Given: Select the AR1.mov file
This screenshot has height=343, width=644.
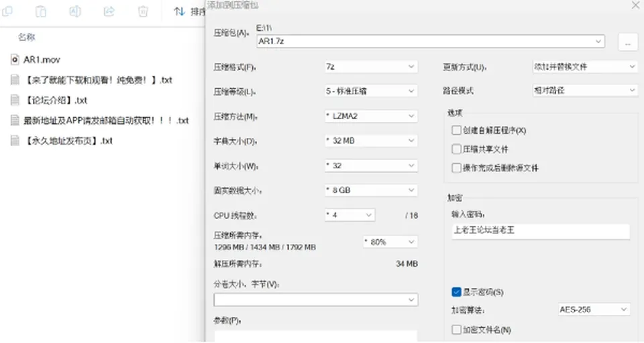Looking at the screenshot, I should [x=42, y=60].
